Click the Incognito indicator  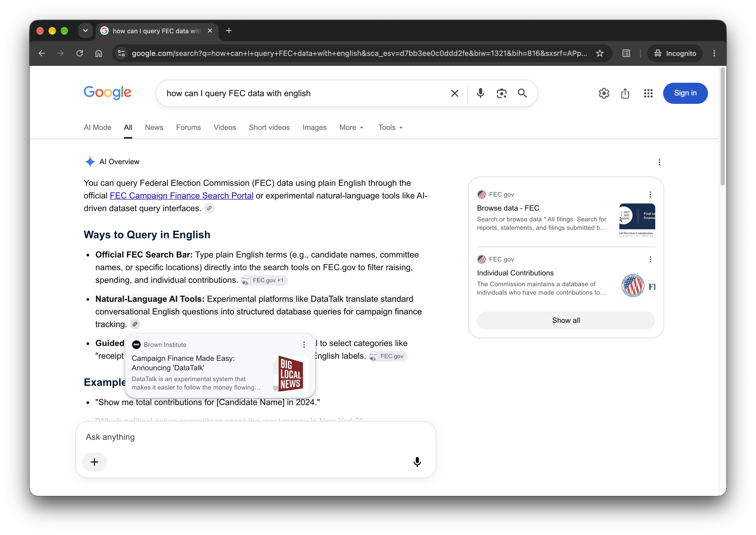(x=675, y=53)
